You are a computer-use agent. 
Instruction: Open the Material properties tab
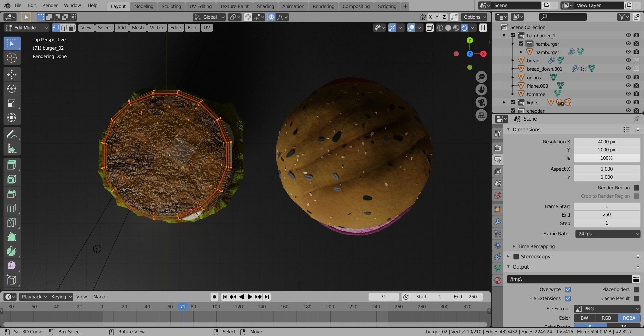click(x=498, y=280)
